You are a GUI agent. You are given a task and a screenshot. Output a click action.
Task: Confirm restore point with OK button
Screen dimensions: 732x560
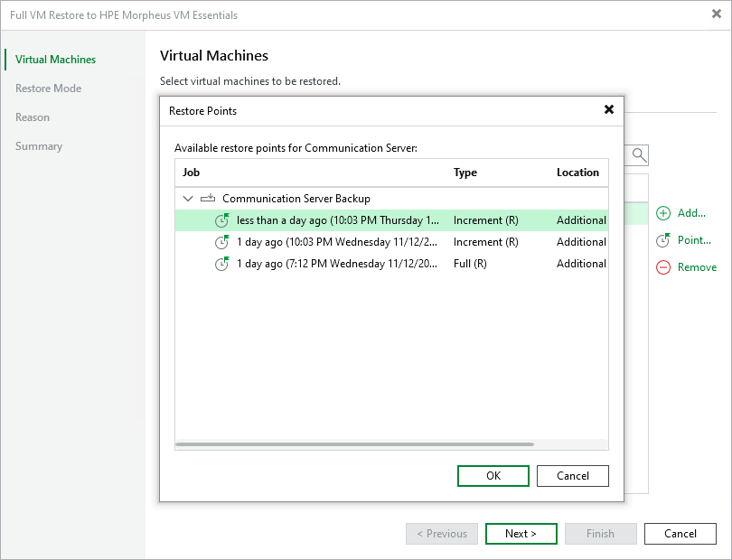(x=493, y=475)
